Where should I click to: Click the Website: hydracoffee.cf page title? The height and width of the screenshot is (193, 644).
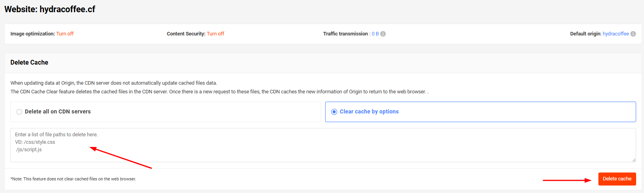click(x=50, y=9)
